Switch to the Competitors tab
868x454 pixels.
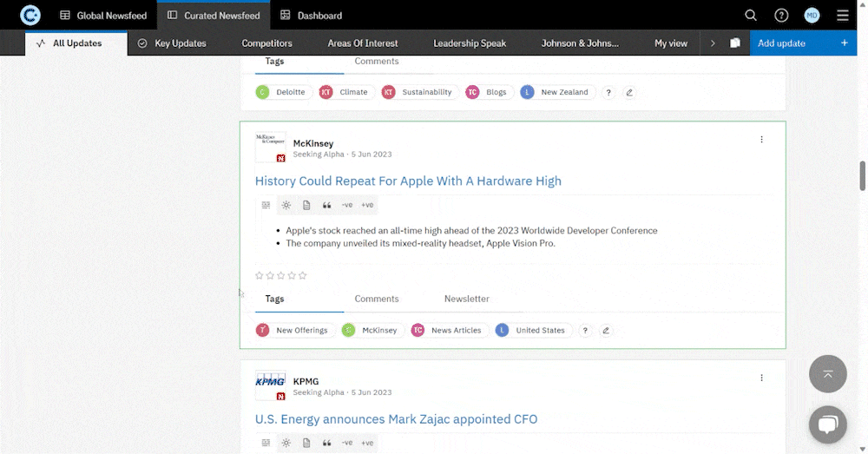coord(266,43)
